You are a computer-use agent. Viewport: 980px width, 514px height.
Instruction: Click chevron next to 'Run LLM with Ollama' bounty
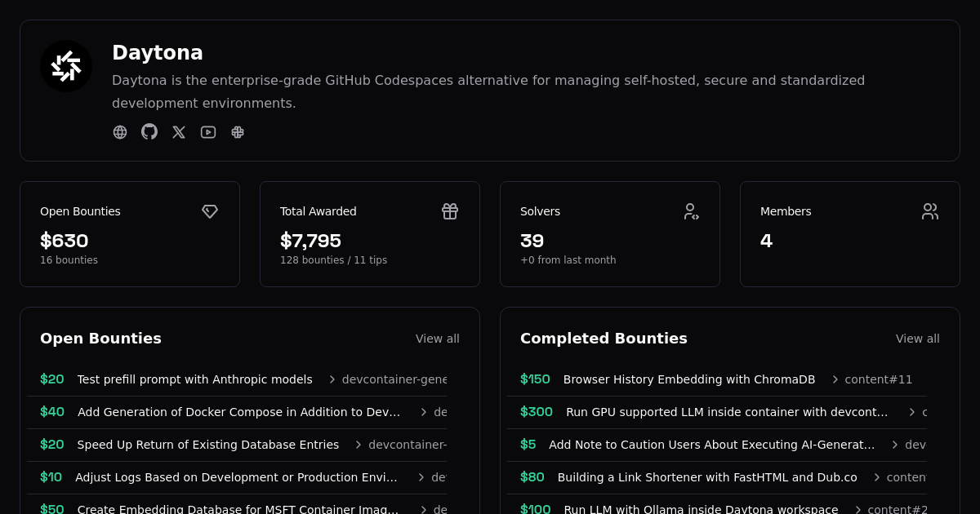[858, 510]
